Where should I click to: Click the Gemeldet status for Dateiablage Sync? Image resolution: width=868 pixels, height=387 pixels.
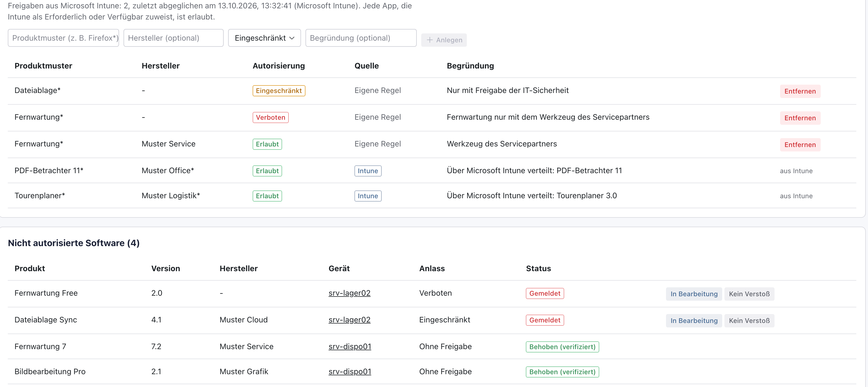(x=544, y=320)
